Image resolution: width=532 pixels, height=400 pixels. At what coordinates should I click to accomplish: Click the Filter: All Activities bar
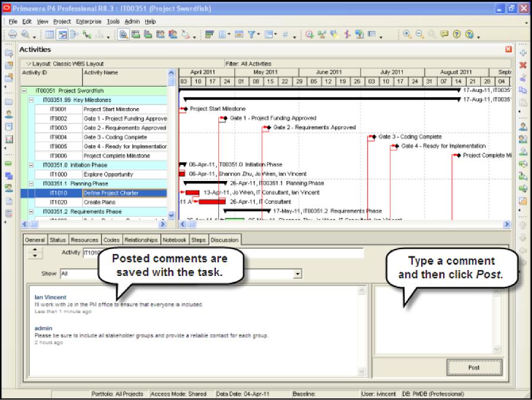pyautogui.click(x=267, y=64)
